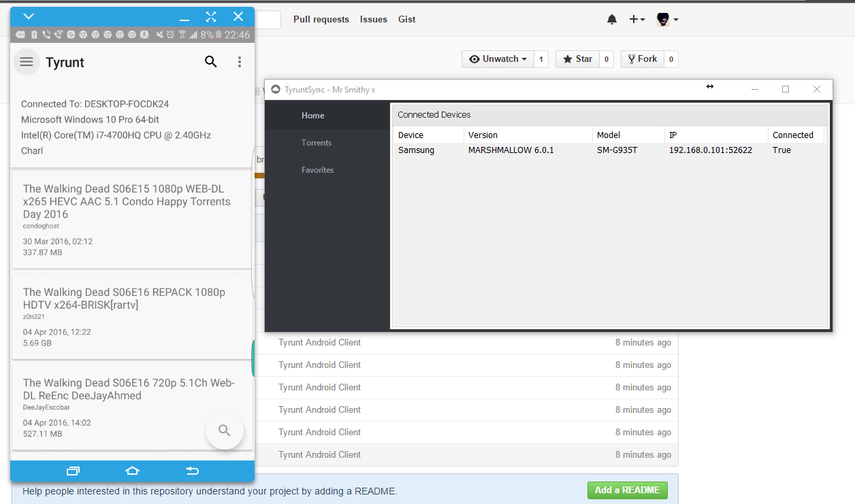Toggle fullscreen on phone mirror window

coord(211,16)
